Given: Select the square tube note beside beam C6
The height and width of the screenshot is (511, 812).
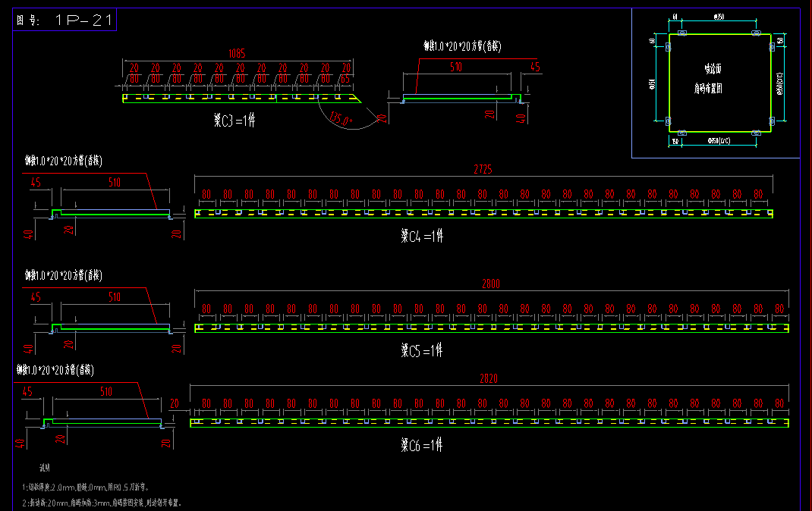Looking at the screenshot, I should pos(55,370).
